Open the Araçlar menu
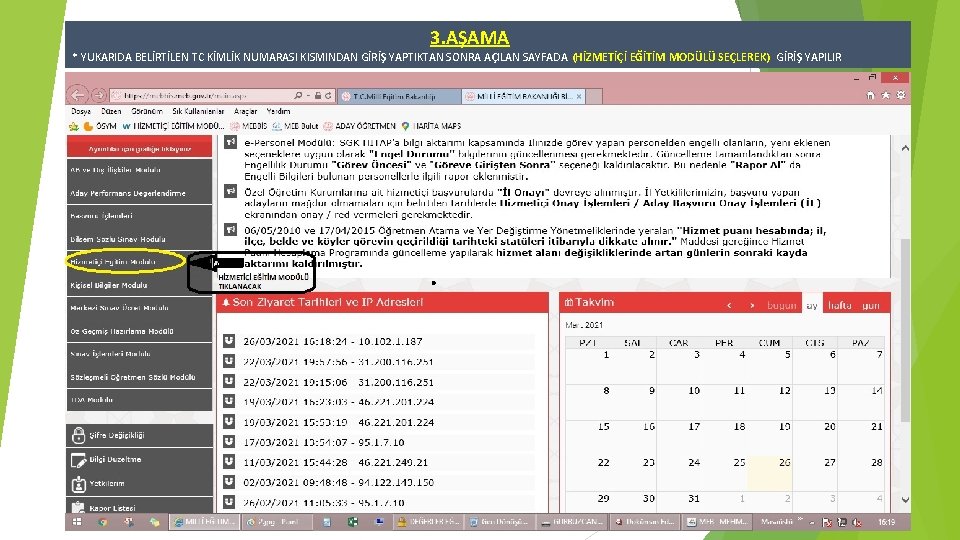Viewport: 960px width, 540px height. tap(245, 111)
